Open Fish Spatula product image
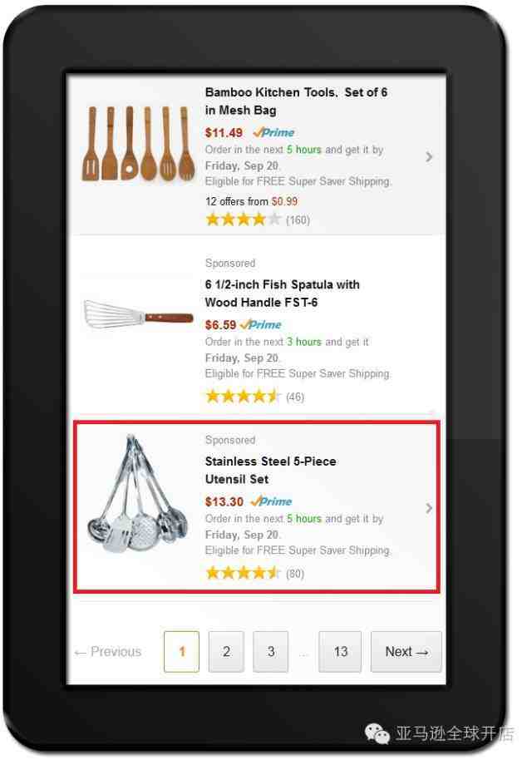 [x=138, y=314]
